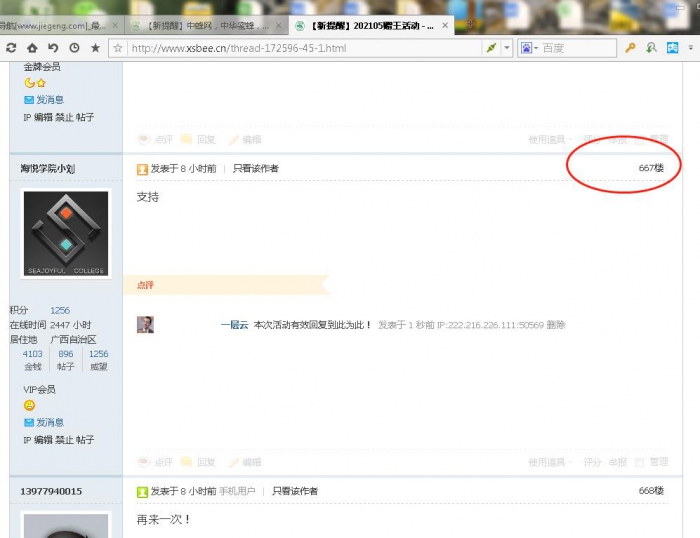
Task: Close the active 202105霸王活动 tab
Action: point(443,25)
